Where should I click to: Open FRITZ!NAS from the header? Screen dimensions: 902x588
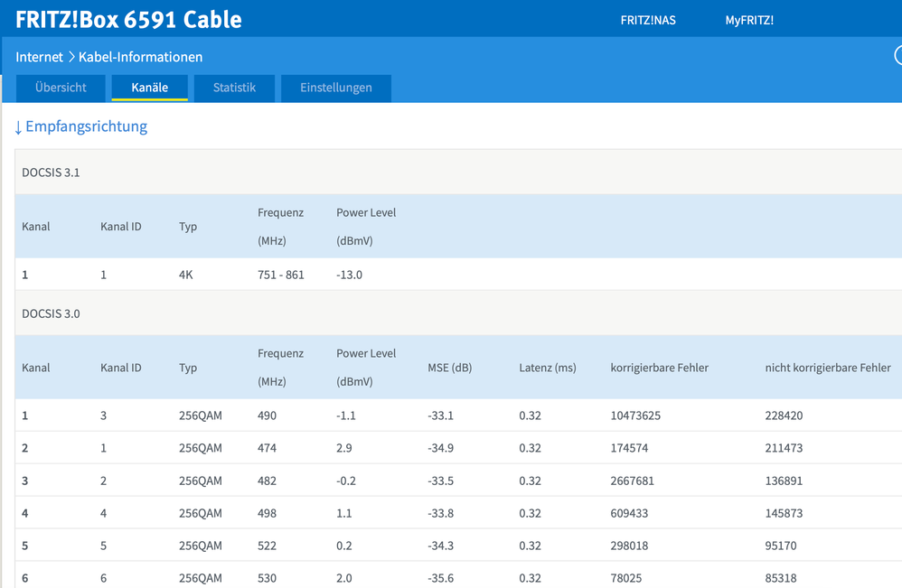(x=648, y=20)
